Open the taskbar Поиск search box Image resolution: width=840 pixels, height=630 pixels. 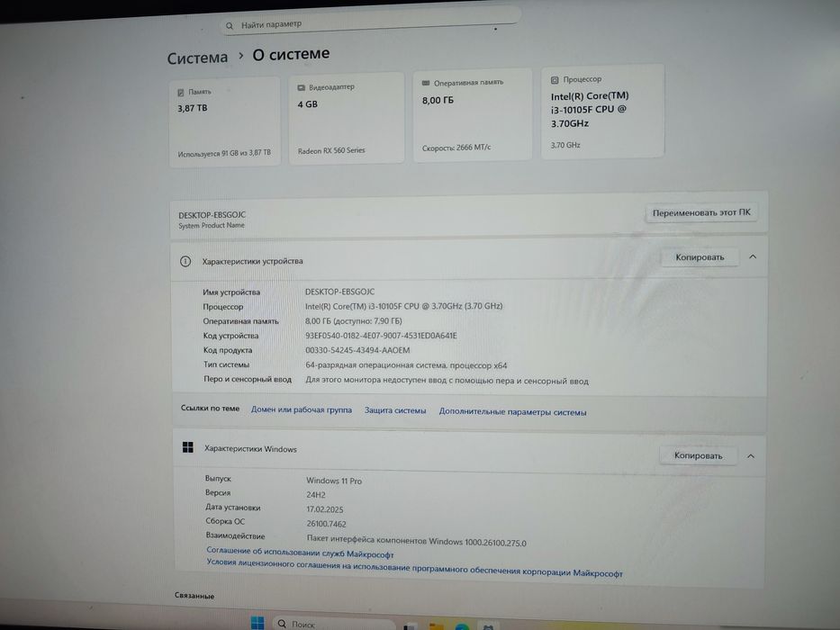pos(335,624)
